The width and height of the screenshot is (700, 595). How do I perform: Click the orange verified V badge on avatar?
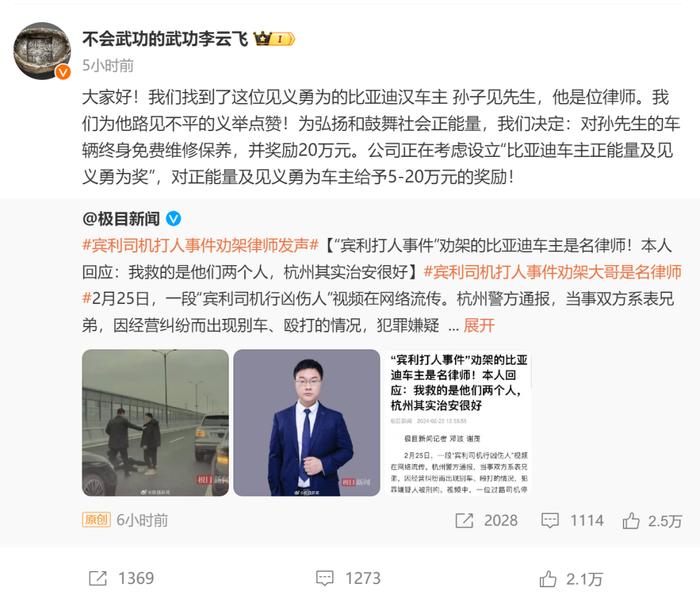point(63,71)
